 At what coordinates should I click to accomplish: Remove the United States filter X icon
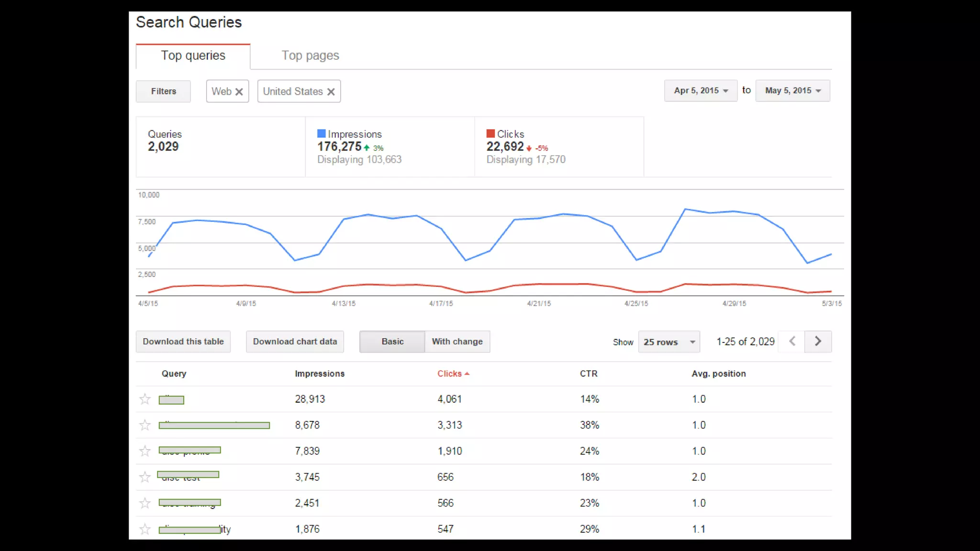point(331,92)
